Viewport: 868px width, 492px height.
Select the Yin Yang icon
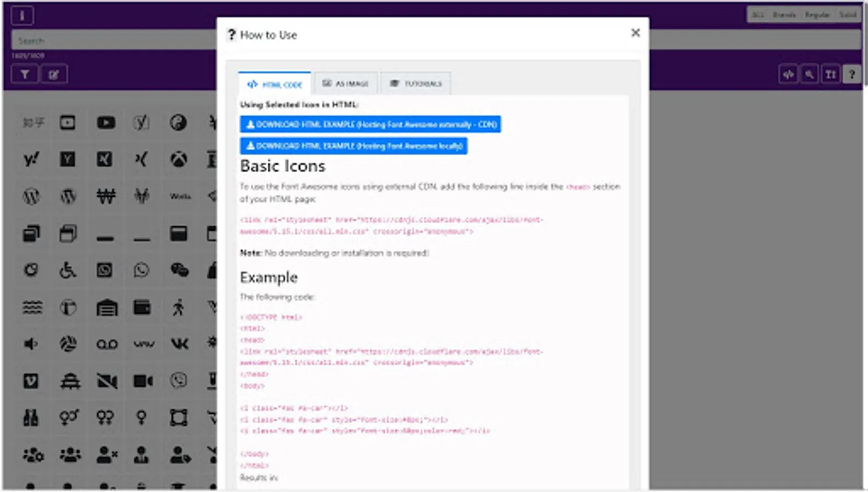(178, 122)
